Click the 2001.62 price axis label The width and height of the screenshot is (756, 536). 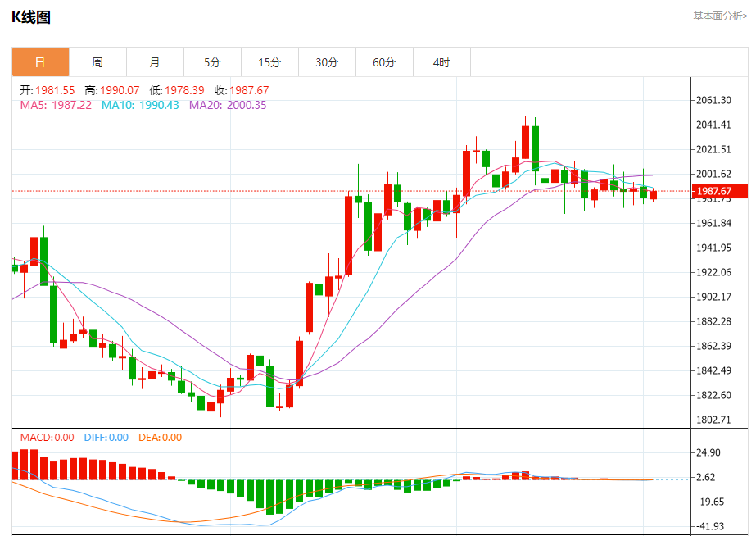click(x=713, y=175)
